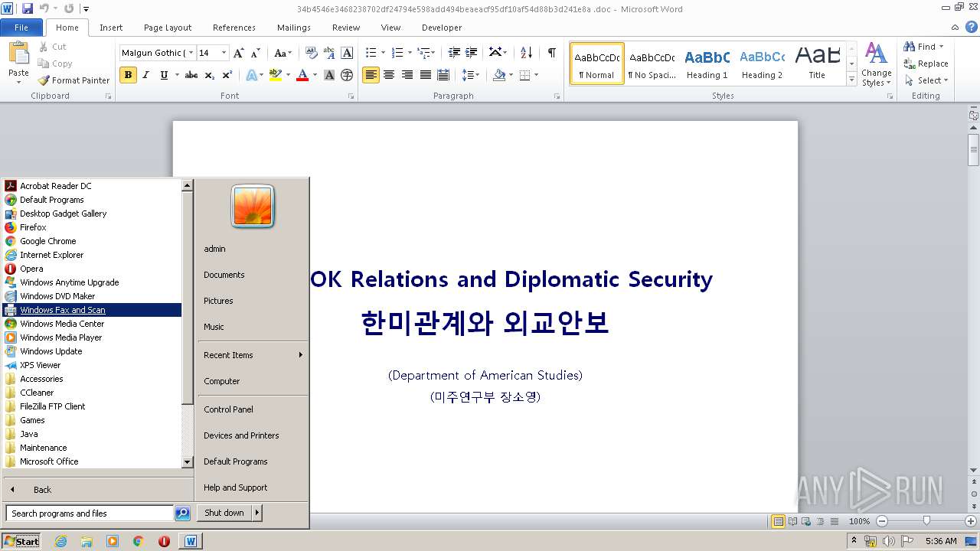Shrink font size icon

(x=256, y=53)
